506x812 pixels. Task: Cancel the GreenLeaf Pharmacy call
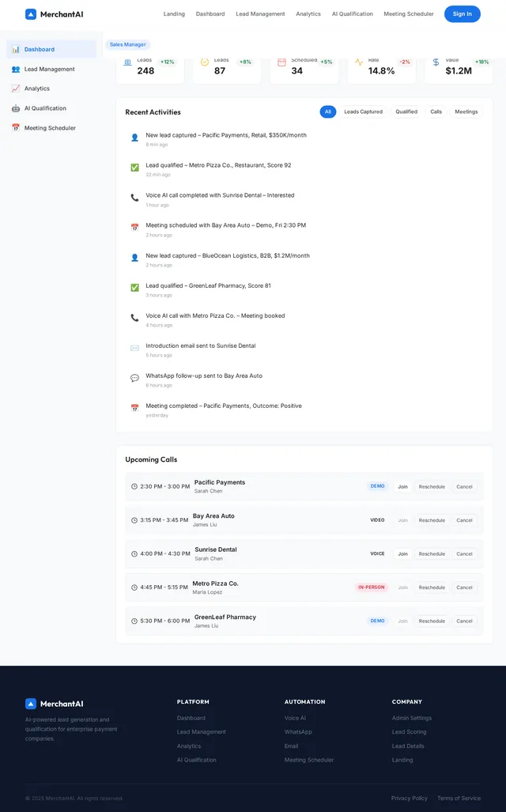click(464, 621)
